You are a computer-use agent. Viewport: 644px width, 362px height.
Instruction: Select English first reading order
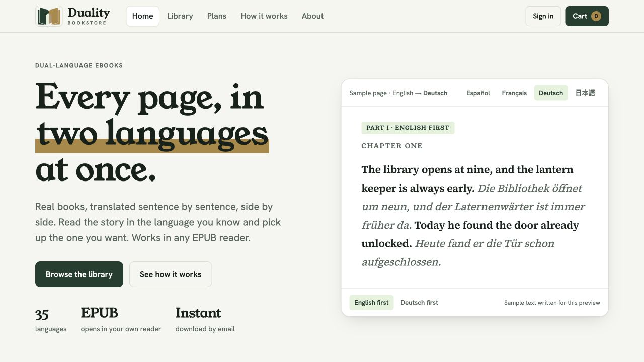(371, 303)
